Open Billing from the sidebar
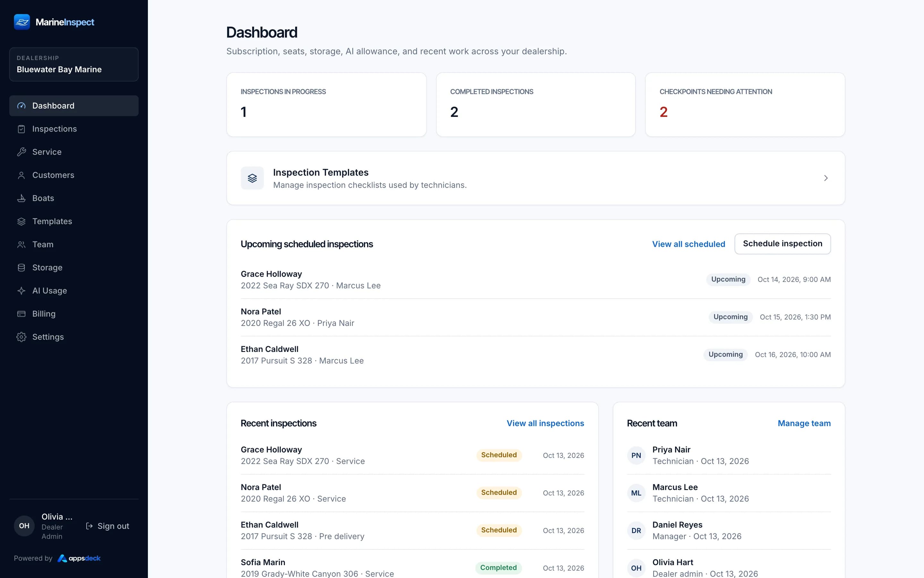 coord(74,314)
